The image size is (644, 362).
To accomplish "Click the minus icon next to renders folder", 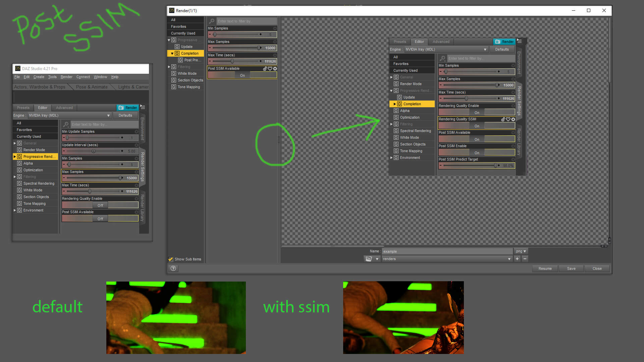I will pos(525,259).
